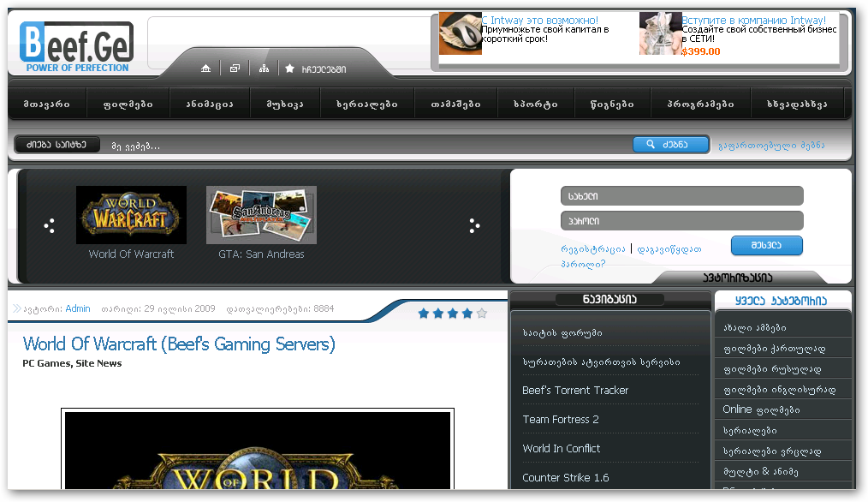
Task: Focus the password field in login box
Action: tap(681, 220)
